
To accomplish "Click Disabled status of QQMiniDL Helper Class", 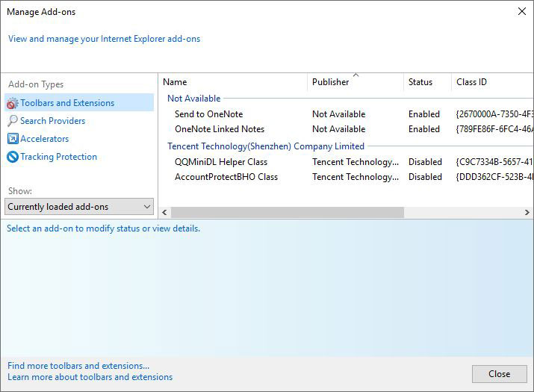I will (426, 162).
